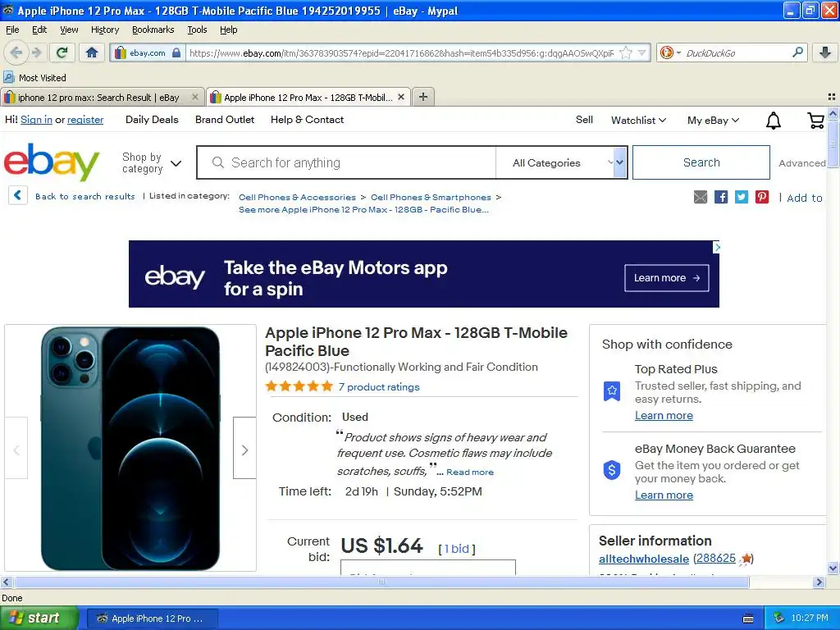Screen dimensions: 840x630
Task: Click the register link
Action: pos(85,120)
